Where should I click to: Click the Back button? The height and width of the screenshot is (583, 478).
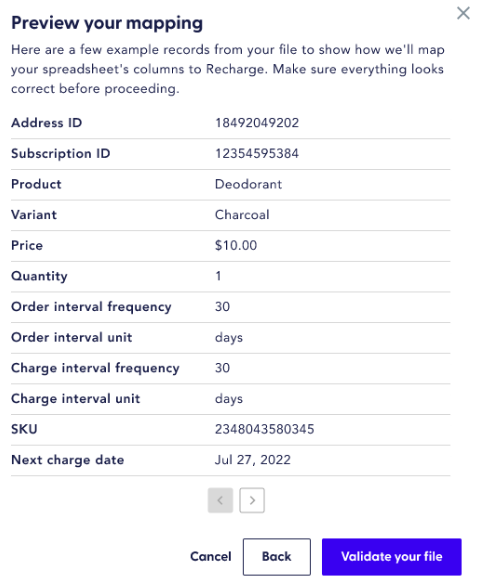pos(277,557)
